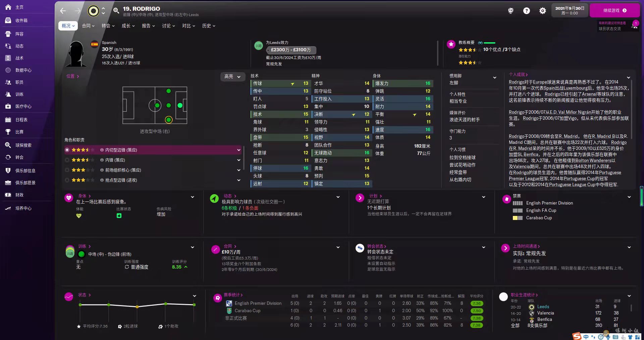The image size is (644, 340).
Task: Open the help question mark icon
Action: tap(527, 11)
